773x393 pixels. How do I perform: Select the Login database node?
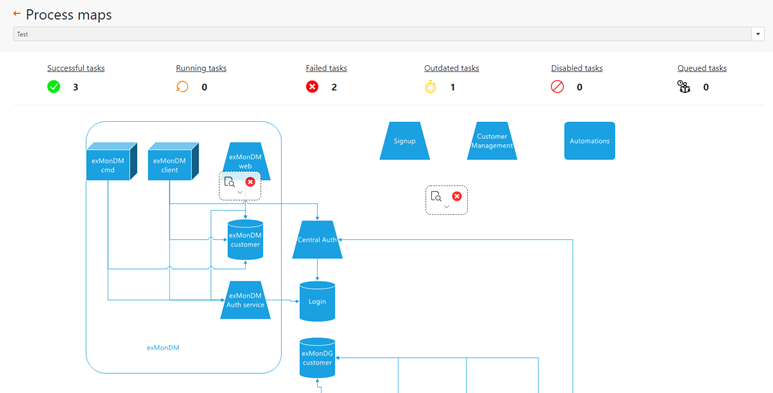pyautogui.click(x=317, y=301)
